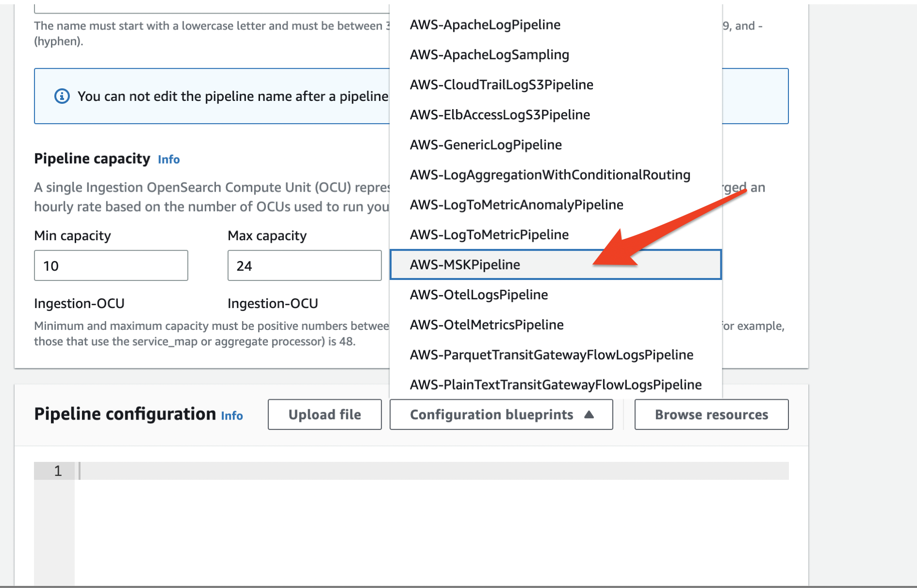Select AWS-OtelLogsPipeline blueprint

pos(556,295)
